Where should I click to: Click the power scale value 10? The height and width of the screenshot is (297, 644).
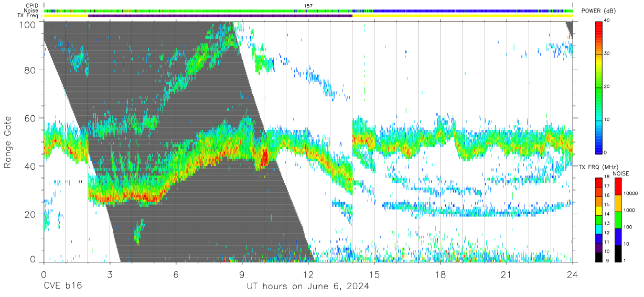point(607,119)
